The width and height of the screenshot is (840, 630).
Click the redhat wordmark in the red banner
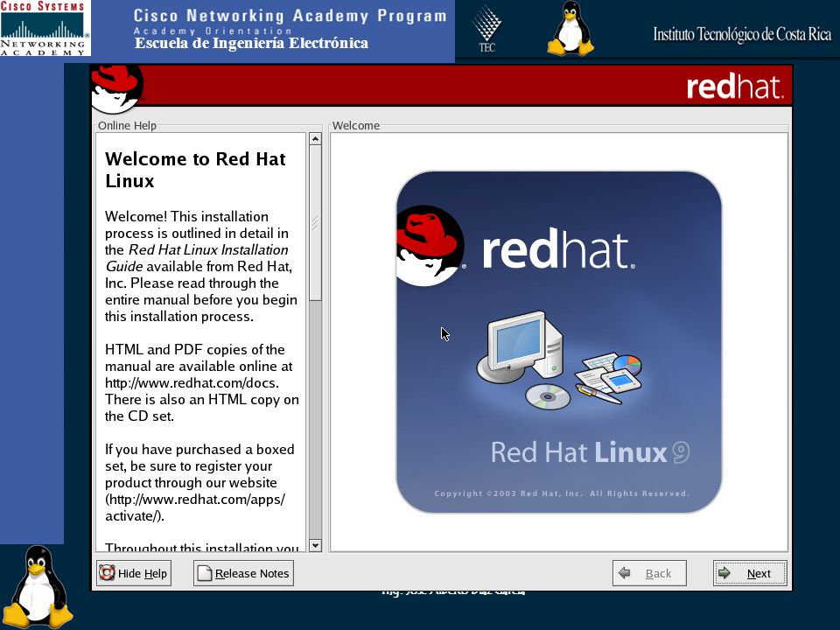(735, 87)
